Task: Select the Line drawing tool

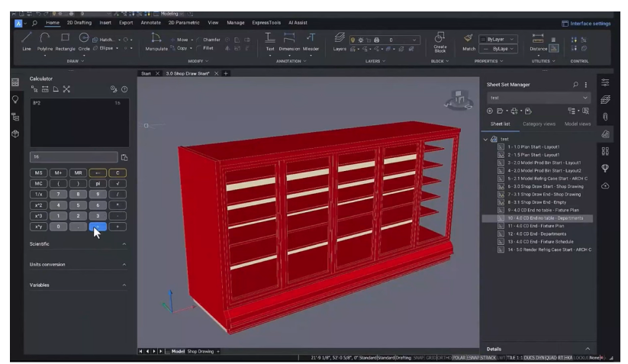Action: [27, 38]
